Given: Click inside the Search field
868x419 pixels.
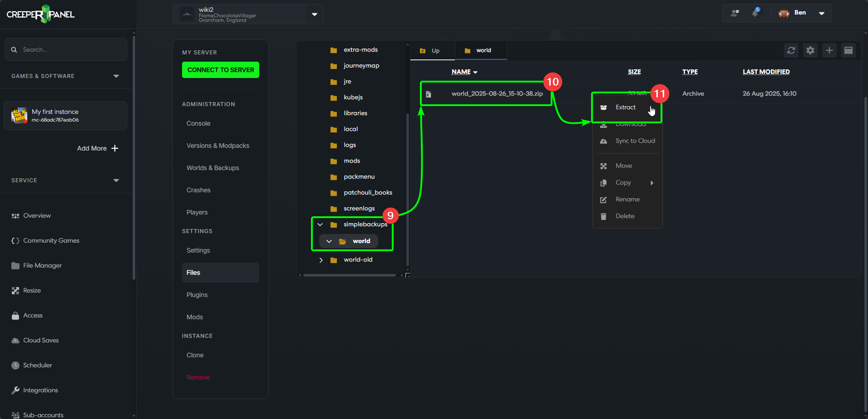Looking at the screenshot, I should [65, 49].
